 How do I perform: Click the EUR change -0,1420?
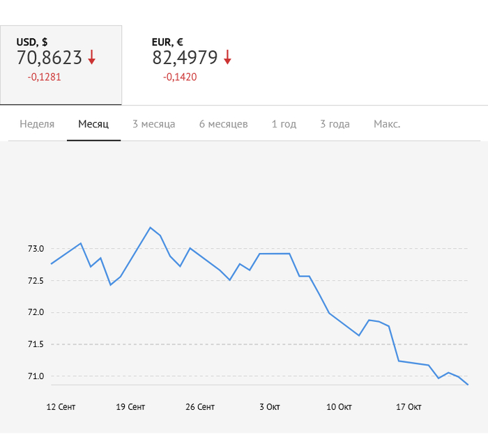[x=180, y=77]
